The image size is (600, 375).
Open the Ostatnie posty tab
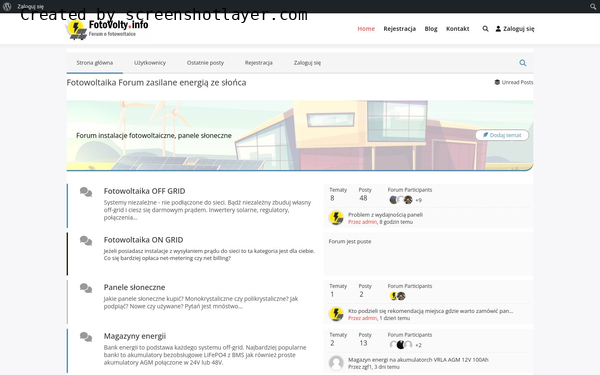coord(205,63)
